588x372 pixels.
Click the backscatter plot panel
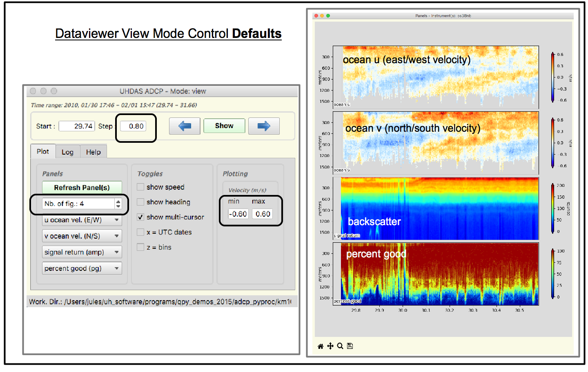coord(436,208)
